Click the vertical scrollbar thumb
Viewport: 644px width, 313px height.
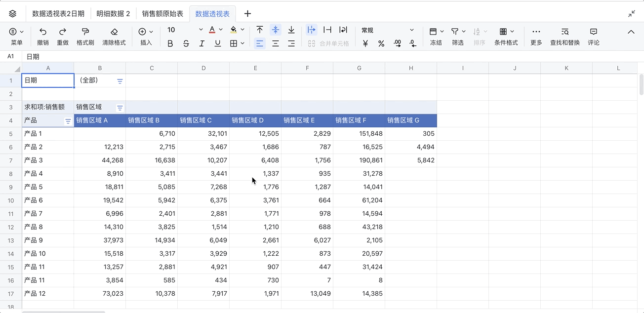(641, 84)
